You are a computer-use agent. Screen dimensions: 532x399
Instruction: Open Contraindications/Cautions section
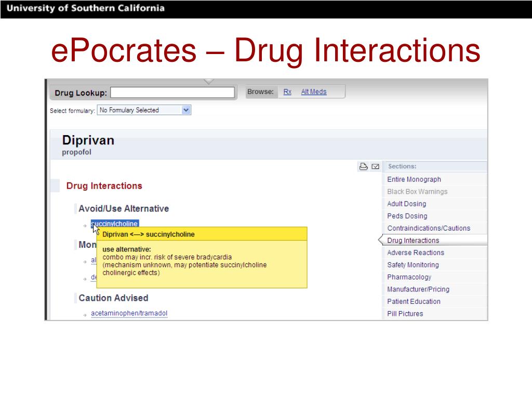coord(429,228)
